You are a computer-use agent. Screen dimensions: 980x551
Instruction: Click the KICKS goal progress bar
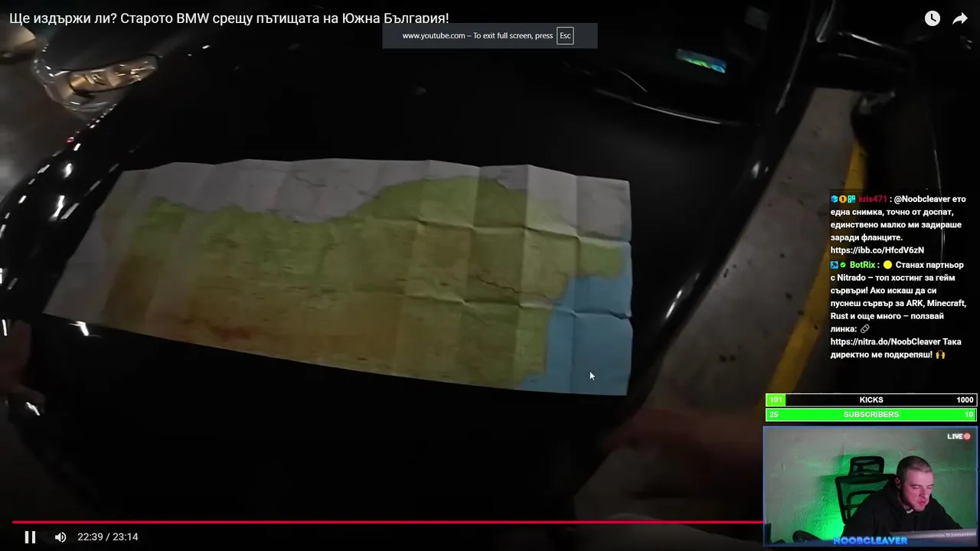tap(871, 399)
